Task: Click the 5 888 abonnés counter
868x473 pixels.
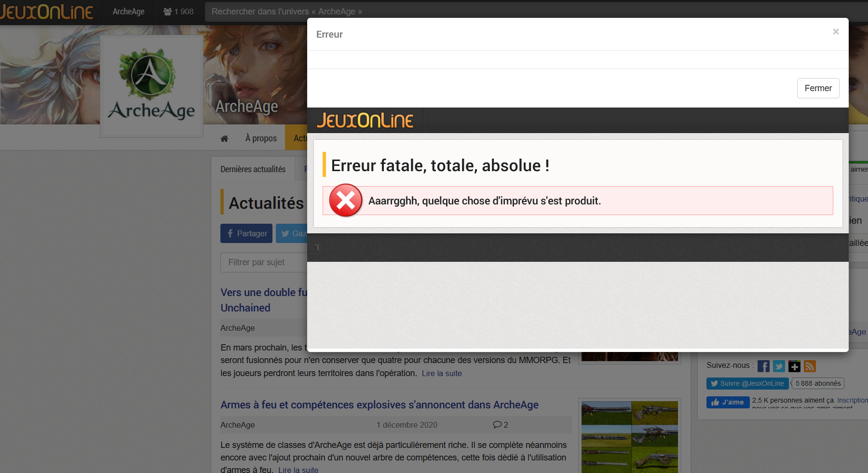Action: pos(818,383)
